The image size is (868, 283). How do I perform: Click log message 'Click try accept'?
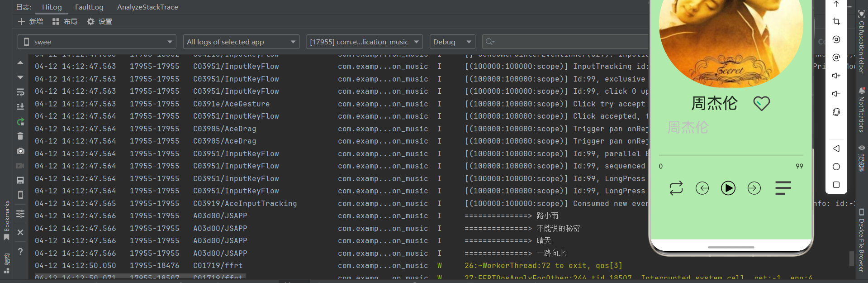[609, 104]
